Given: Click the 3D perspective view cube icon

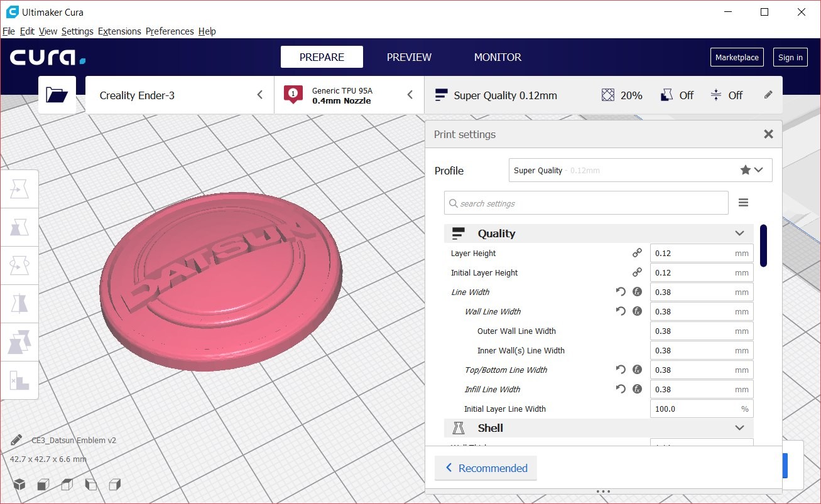Looking at the screenshot, I should [19, 485].
